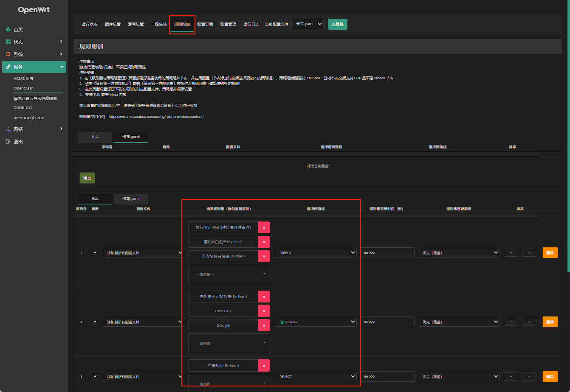Switch to the 一键生成 tab
Screen dimensions: 570x392
tap(159, 24)
